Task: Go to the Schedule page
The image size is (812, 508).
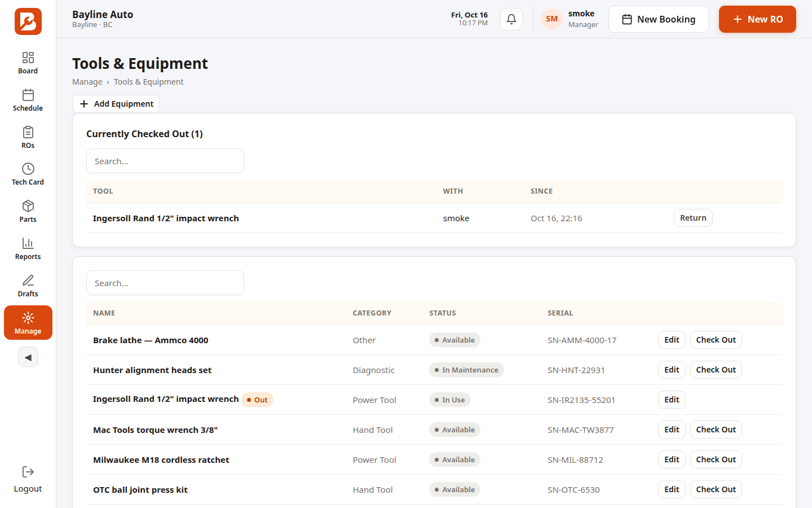Action: pos(28,100)
